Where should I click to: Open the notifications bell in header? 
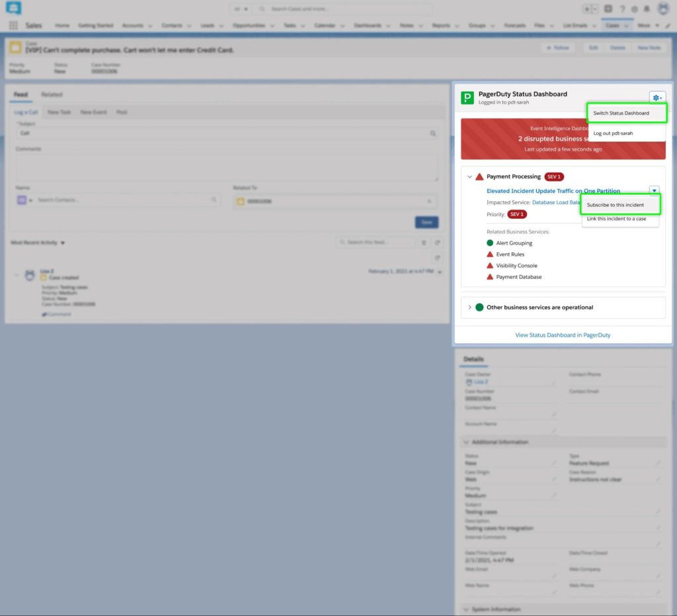point(646,9)
